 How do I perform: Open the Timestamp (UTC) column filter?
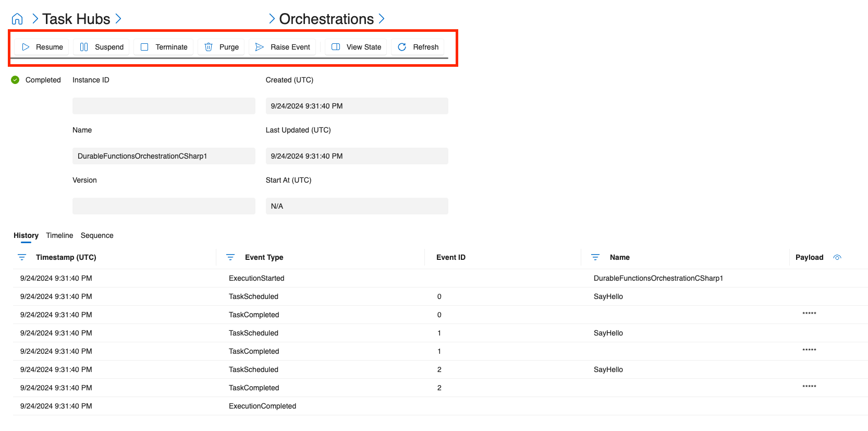coord(22,257)
